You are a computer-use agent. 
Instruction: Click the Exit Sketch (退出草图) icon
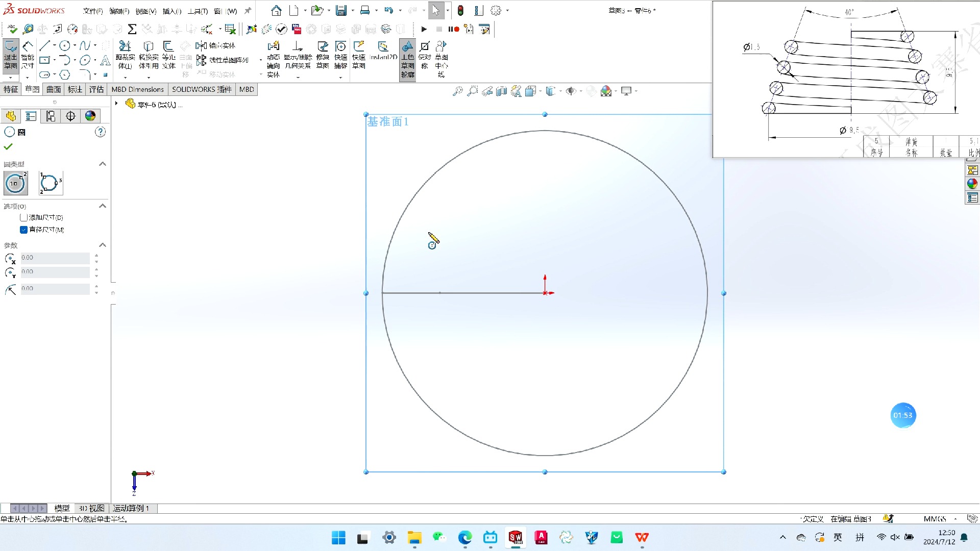coord(11,55)
